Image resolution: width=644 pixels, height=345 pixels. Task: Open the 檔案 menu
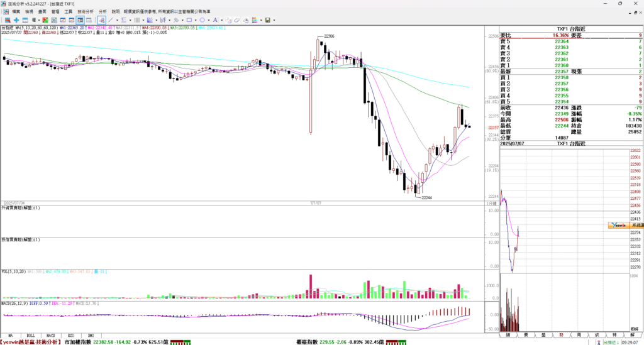[x=16, y=11]
